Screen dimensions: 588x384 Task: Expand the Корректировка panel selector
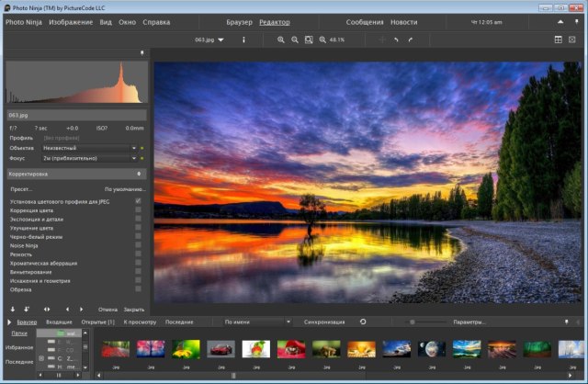75,173
